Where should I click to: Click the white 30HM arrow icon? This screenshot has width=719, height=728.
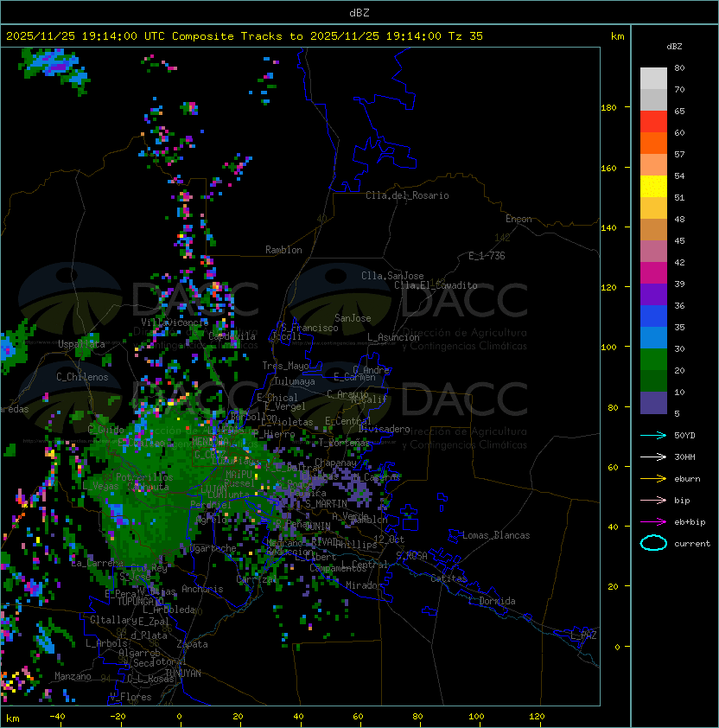tap(653, 457)
